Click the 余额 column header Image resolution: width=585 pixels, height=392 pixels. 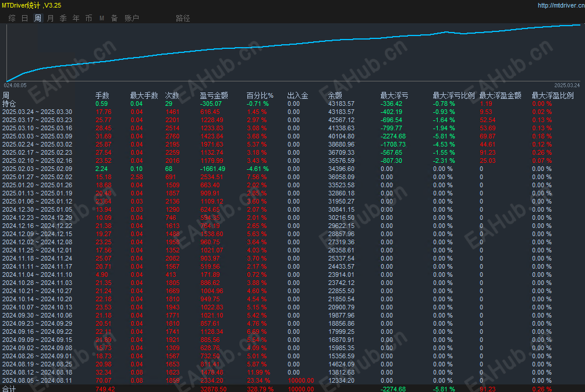[x=335, y=95]
